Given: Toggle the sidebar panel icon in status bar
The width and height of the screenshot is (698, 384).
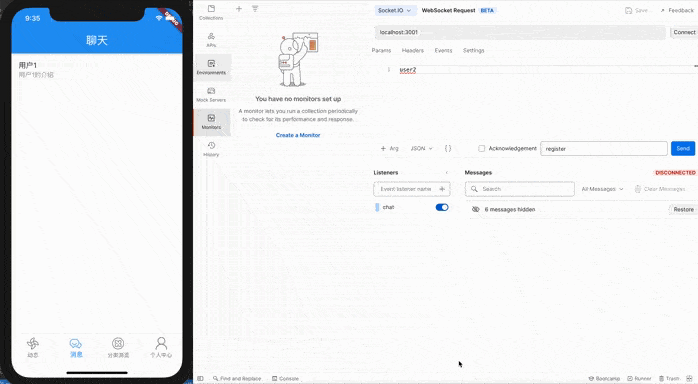Looking at the screenshot, I should pyautogui.click(x=200, y=379).
